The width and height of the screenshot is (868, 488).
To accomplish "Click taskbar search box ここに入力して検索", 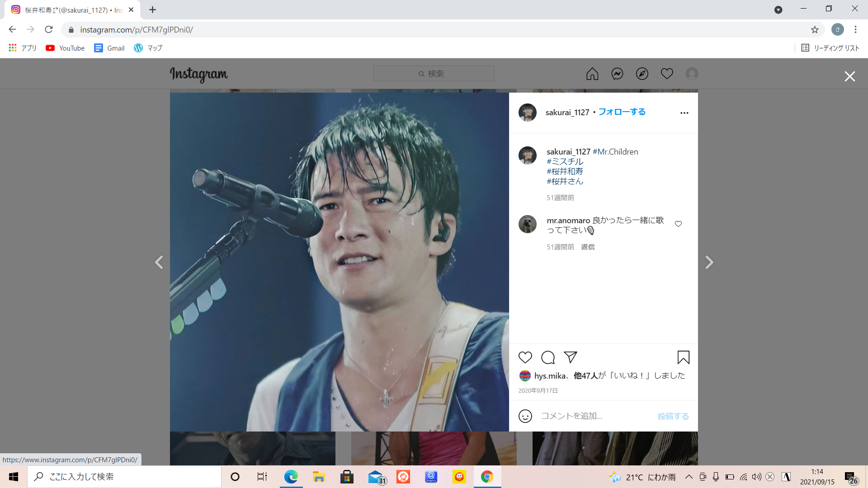I will click(124, 477).
